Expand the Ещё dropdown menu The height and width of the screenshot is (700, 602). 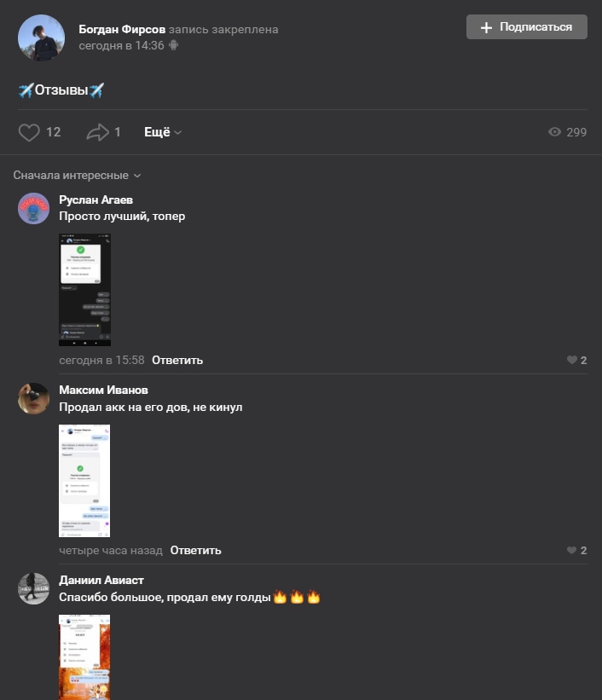[163, 132]
